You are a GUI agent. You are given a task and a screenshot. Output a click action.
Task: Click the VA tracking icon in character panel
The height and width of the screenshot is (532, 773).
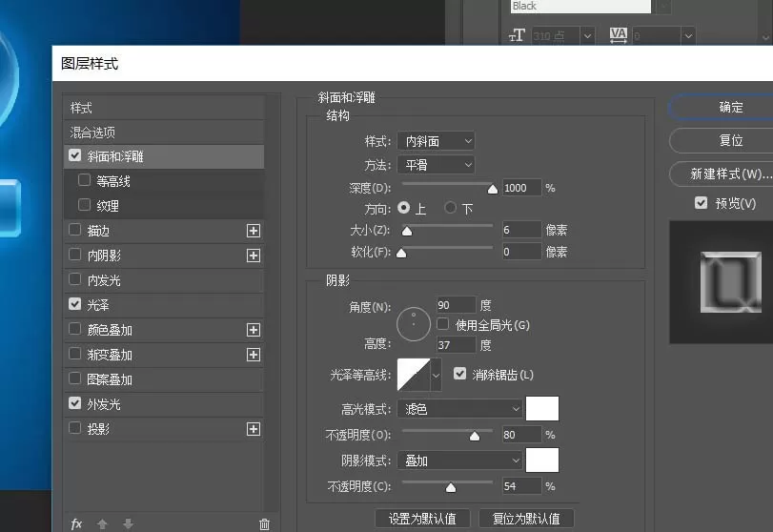(619, 35)
